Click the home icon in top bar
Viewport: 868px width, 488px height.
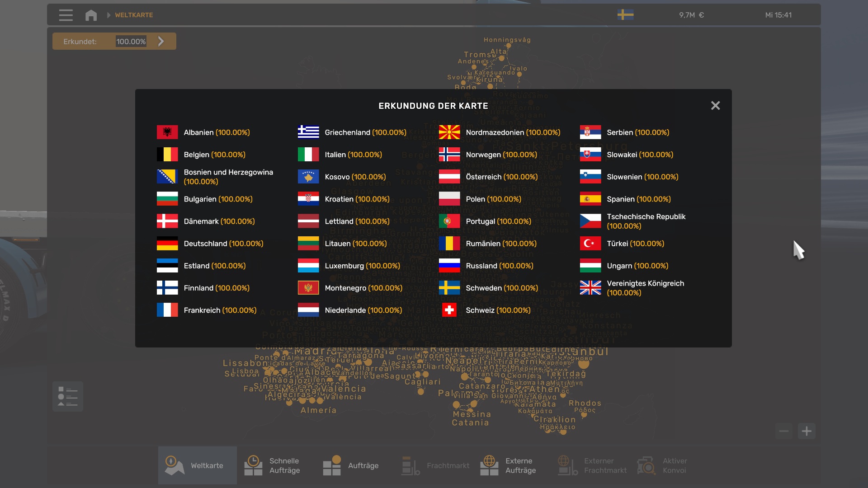(x=91, y=15)
